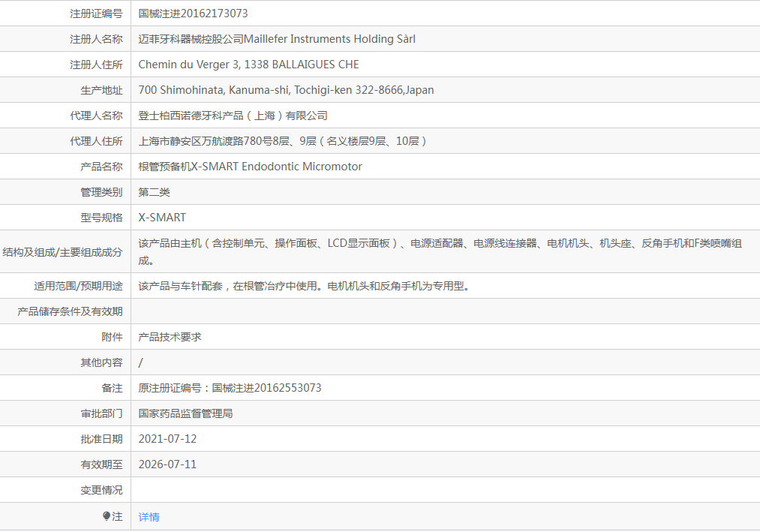The width and height of the screenshot is (760, 532).
Task: Select address Chemin du Verger 3, 1338 BALLAIGUES
Action: 236,65
